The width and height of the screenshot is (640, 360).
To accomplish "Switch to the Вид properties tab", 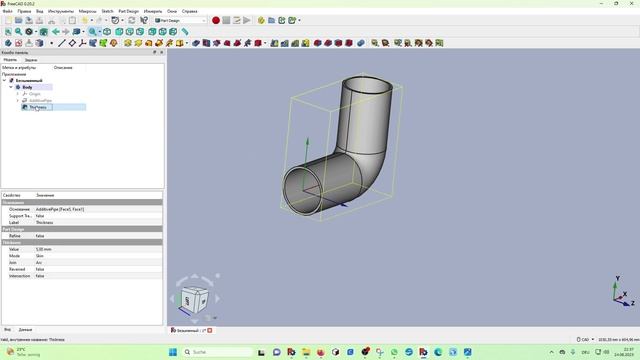I will pos(7,330).
